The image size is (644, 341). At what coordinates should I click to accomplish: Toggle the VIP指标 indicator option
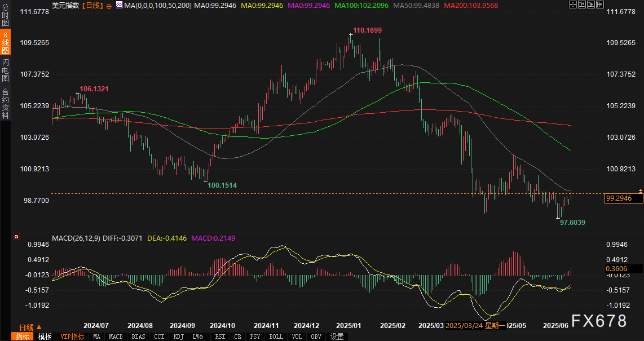pos(73,336)
